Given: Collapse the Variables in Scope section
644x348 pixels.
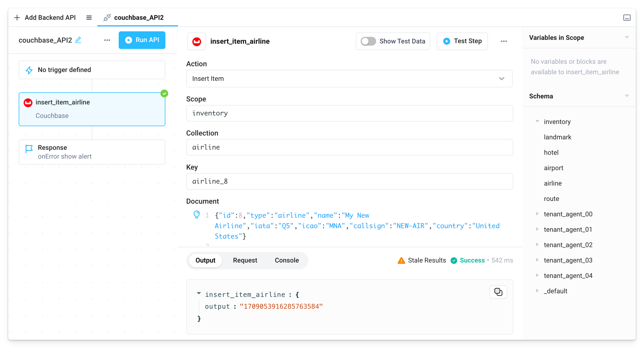Looking at the screenshot, I should tap(627, 37).
